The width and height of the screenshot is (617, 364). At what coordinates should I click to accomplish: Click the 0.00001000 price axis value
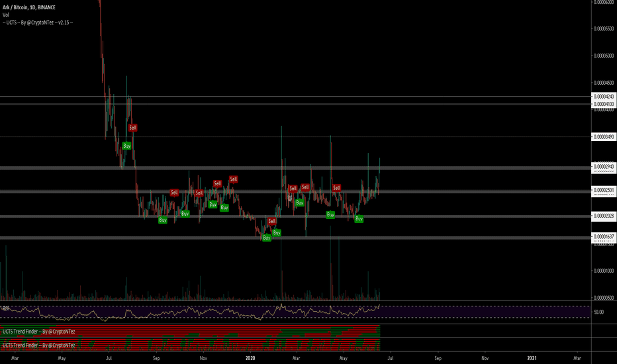pyautogui.click(x=604, y=271)
